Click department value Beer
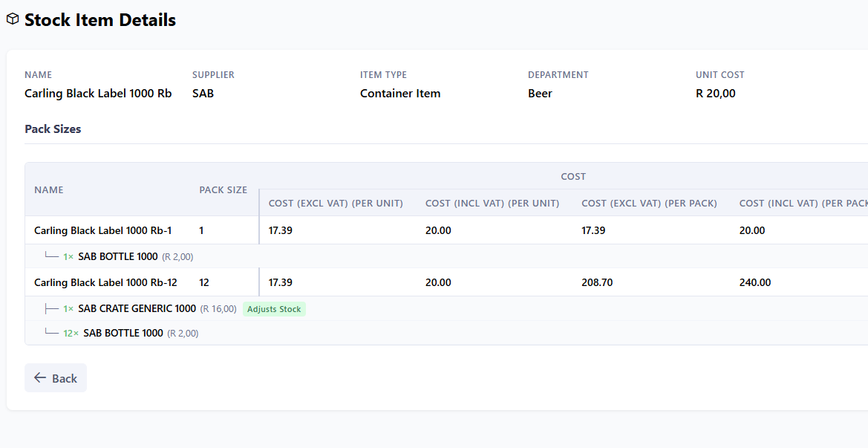Screen dimensions: 868x448 540,94
